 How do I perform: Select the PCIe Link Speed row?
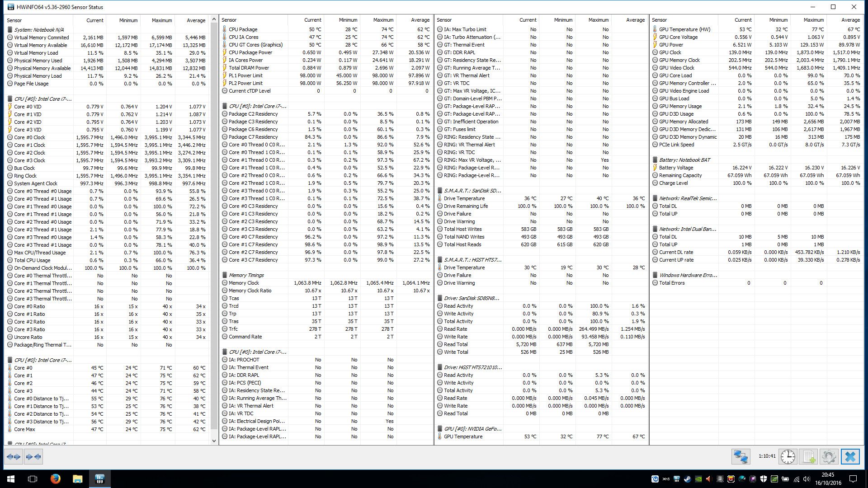click(x=756, y=145)
